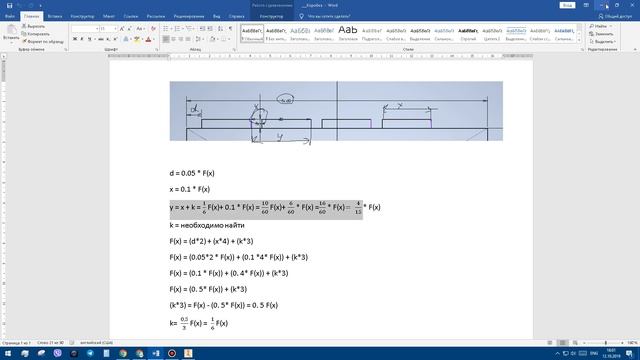Screen dimensions: 640x360
Task: Switch to read mode view
Action: pyautogui.click(x=550, y=343)
